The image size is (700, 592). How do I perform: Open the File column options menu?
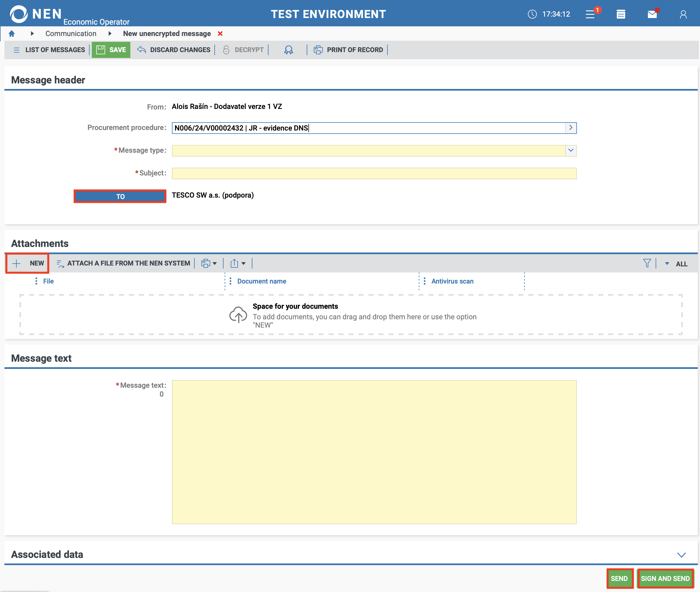(x=36, y=281)
